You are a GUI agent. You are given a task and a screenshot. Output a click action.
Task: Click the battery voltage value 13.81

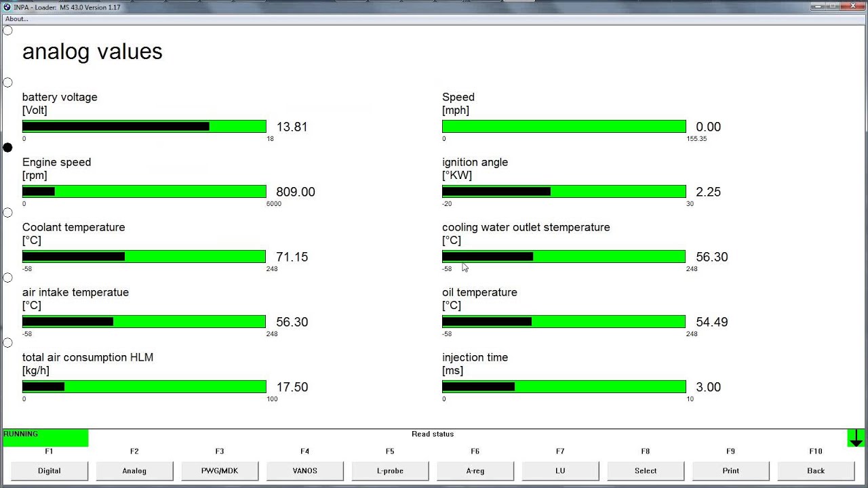[292, 127]
